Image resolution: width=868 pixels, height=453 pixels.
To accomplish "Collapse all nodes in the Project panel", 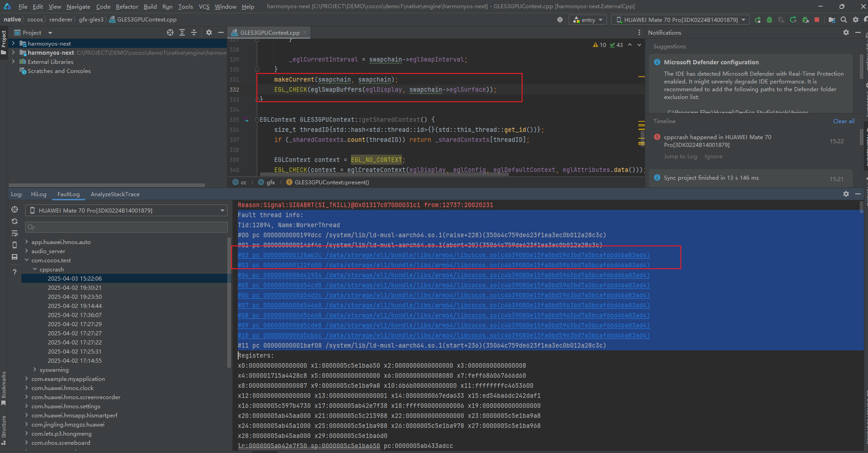I will (x=194, y=32).
